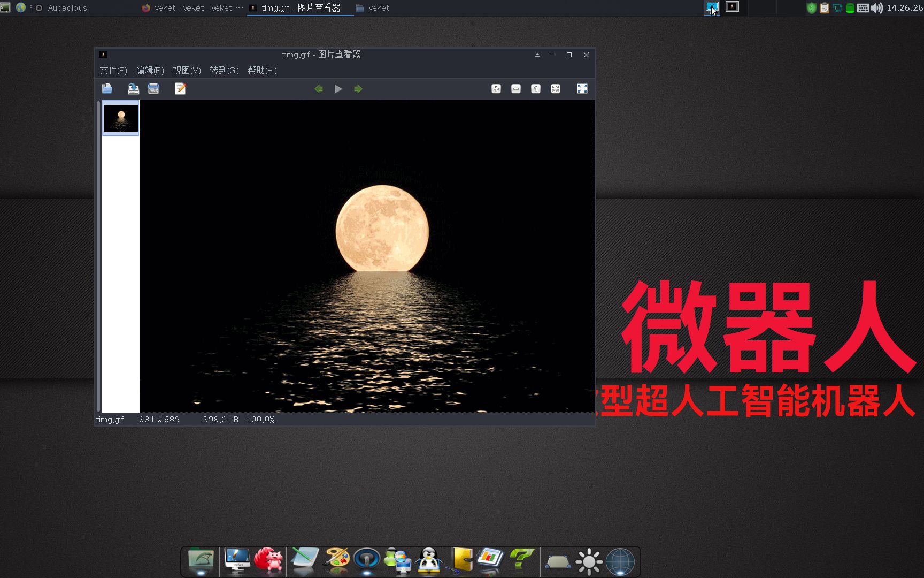This screenshot has width=924, height=578.
Task: Open the 文件(F) menu
Action: (113, 70)
